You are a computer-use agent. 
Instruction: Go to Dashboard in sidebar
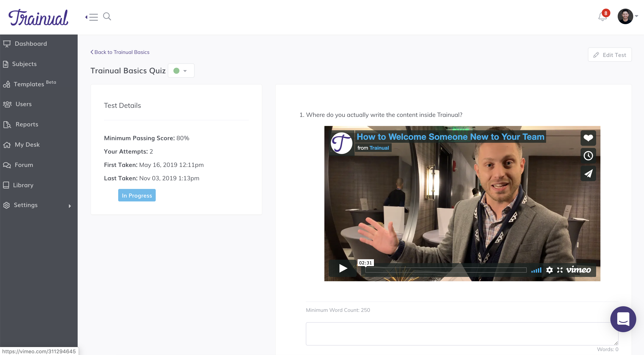point(31,44)
